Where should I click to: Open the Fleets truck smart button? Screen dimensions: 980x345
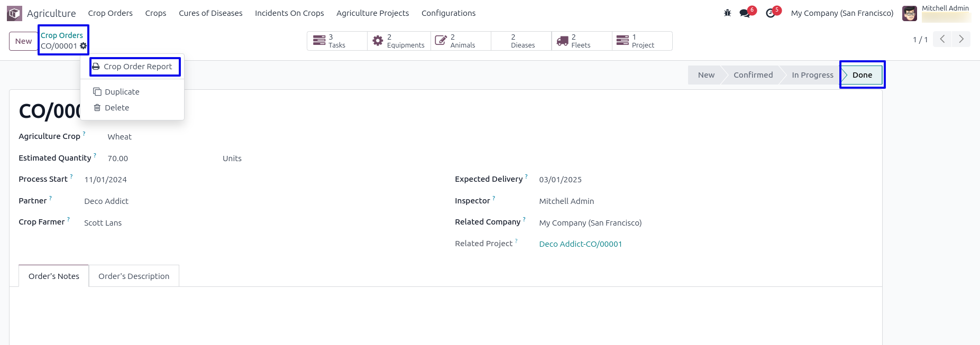point(581,41)
